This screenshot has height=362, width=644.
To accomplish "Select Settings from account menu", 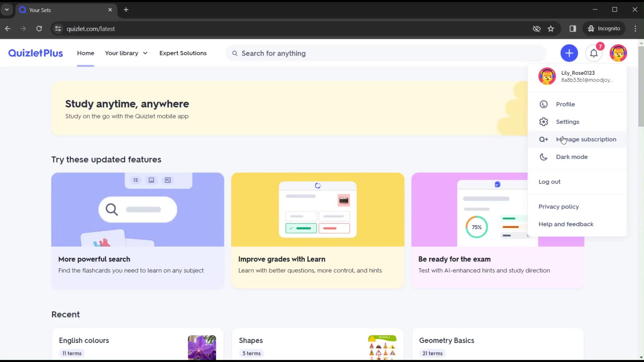I will coord(577,122).
